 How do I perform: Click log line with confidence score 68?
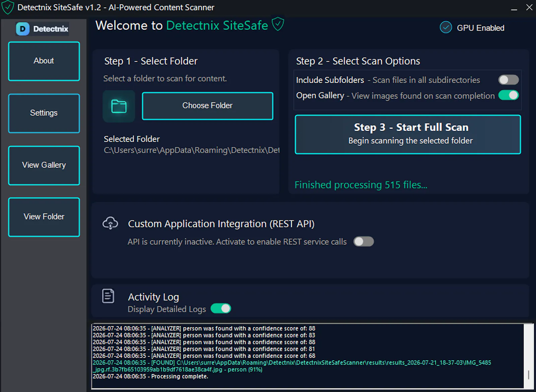coord(204,356)
